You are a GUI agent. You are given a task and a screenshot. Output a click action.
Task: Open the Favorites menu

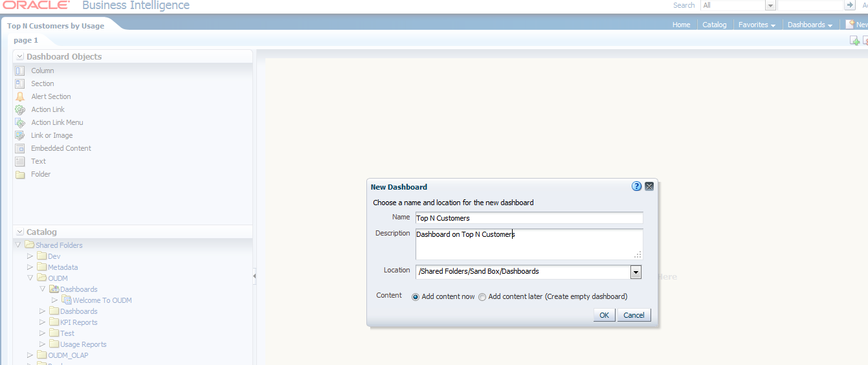tap(757, 25)
